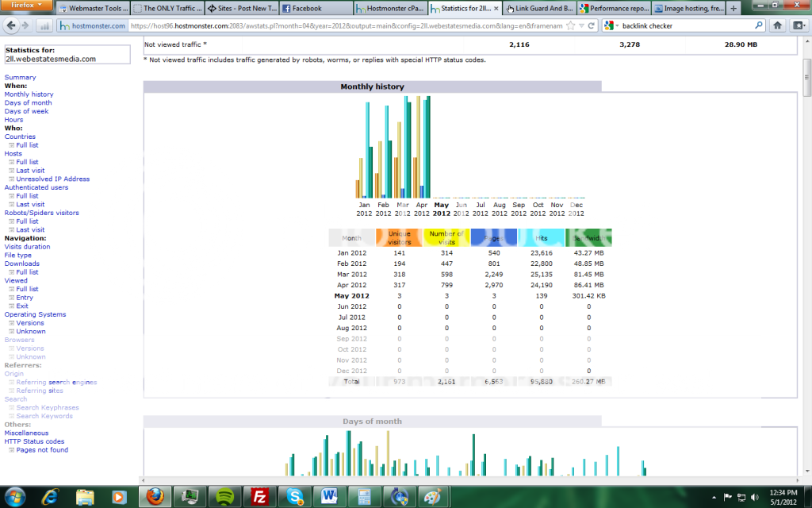Switch to Link Guard And B... tab

[x=539, y=8]
